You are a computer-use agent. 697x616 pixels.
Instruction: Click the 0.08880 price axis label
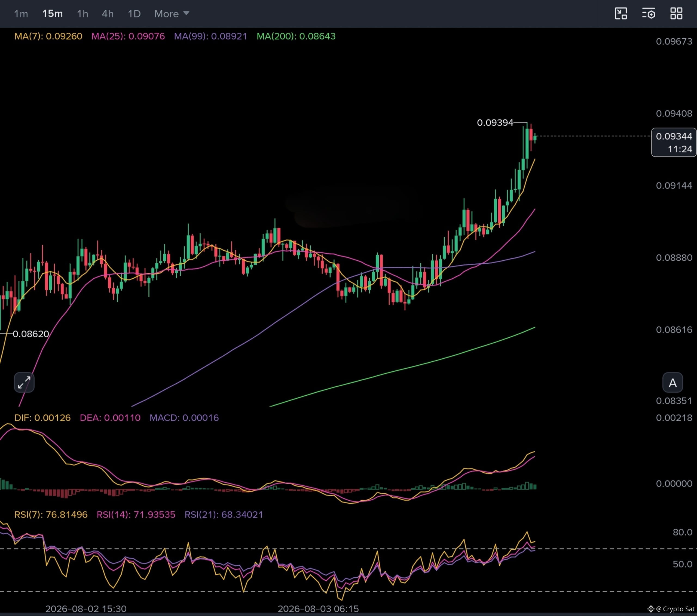(x=674, y=258)
